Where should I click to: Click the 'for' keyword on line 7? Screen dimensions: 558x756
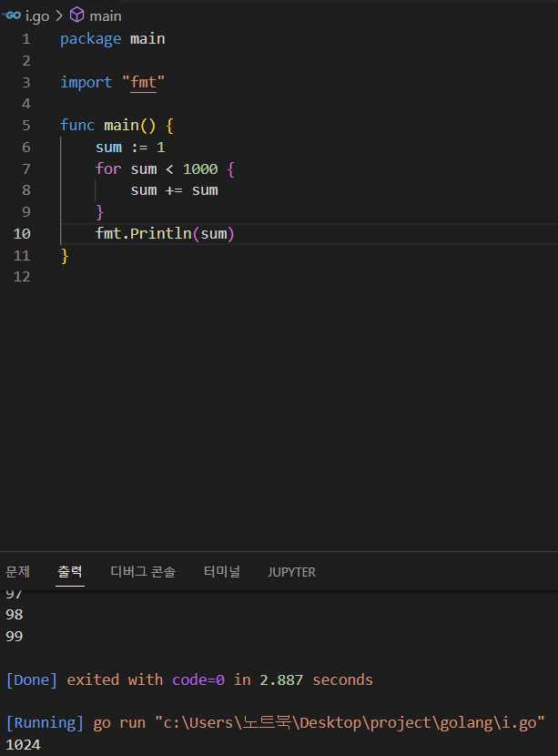[108, 169]
